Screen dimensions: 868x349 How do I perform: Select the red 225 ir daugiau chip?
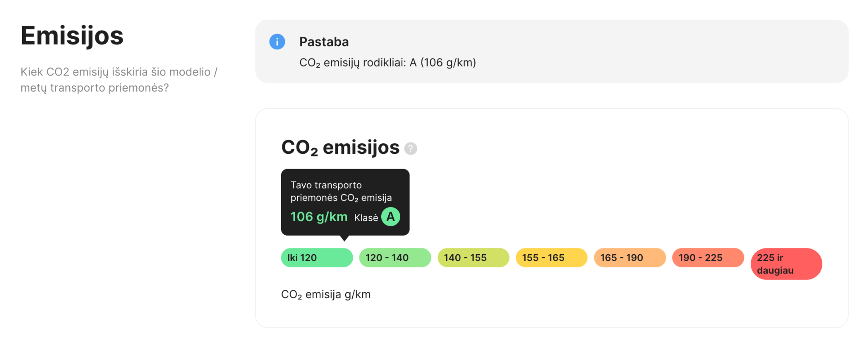tap(786, 264)
